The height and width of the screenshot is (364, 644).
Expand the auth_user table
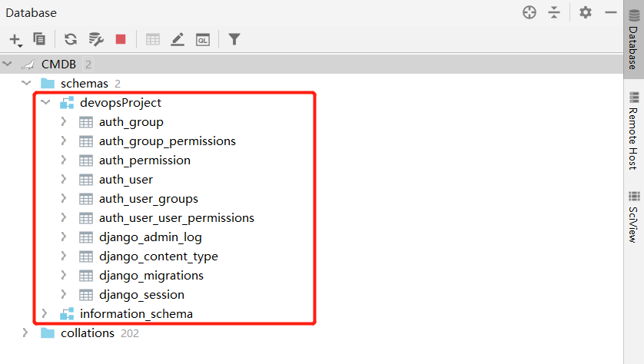(x=64, y=180)
